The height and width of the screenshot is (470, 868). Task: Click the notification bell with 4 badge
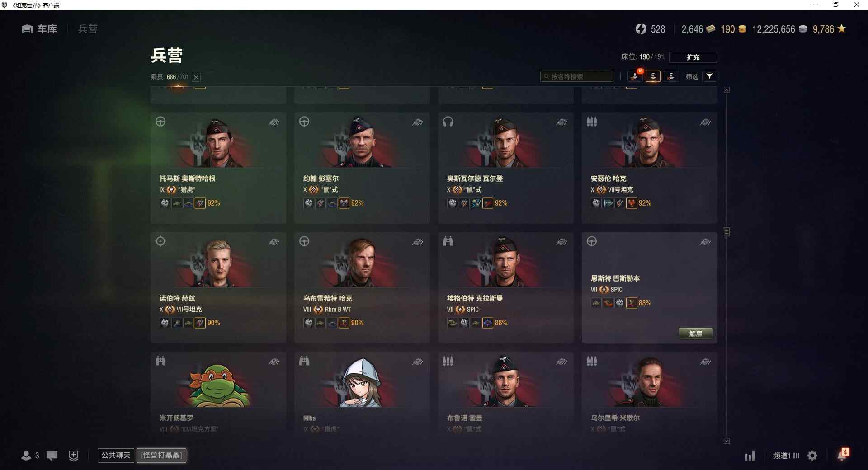click(843, 455)
